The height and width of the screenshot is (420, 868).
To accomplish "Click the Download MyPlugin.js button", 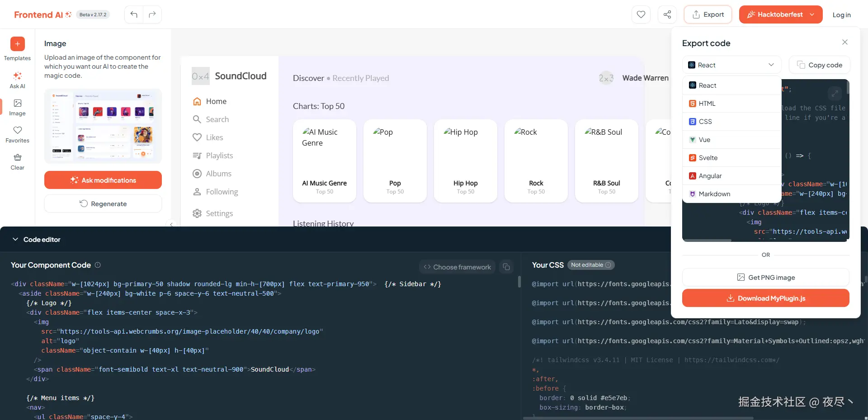I will coord(765,298).
